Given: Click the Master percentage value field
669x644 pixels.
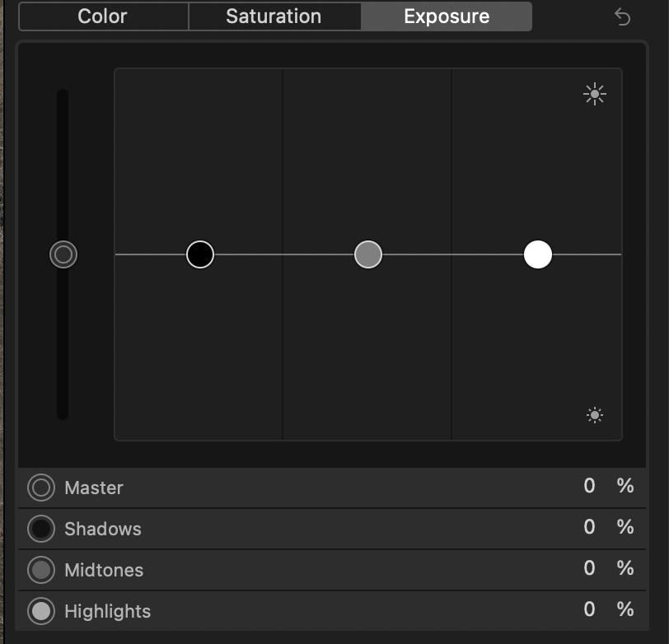Looking at the screenshot, I should point(589,487).
